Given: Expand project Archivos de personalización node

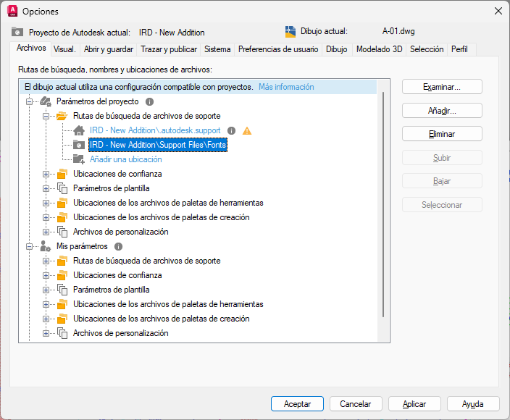Looking at the screenshot, I should [46, 232].
